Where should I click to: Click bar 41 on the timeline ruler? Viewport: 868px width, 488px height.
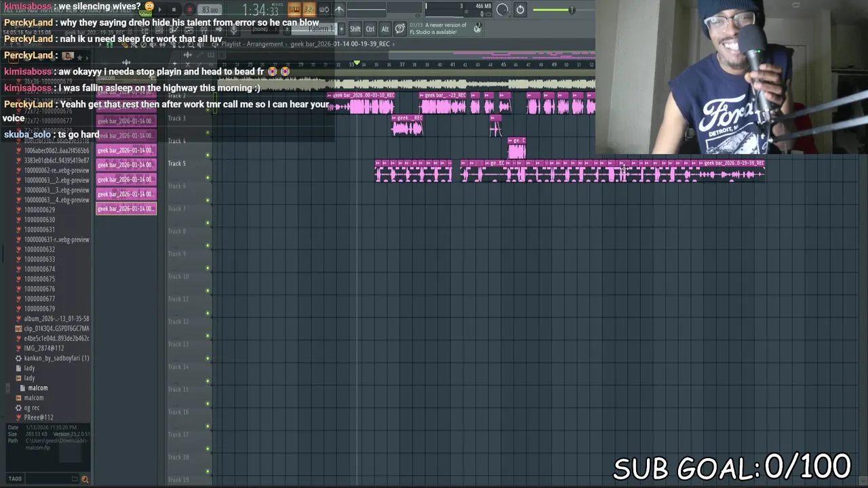click(x=452, y=65)
